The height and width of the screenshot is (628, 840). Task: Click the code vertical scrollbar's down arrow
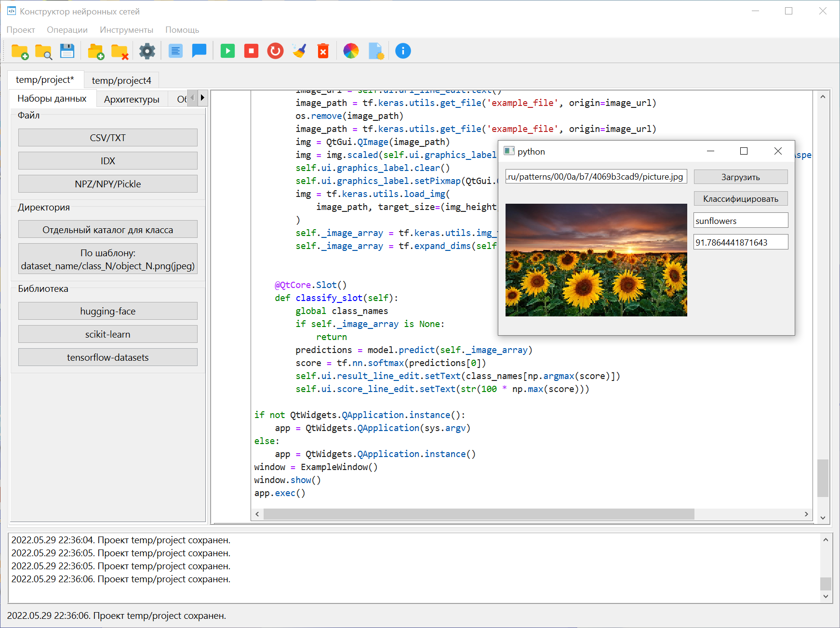pyautogui.click(x=823, y=518)
